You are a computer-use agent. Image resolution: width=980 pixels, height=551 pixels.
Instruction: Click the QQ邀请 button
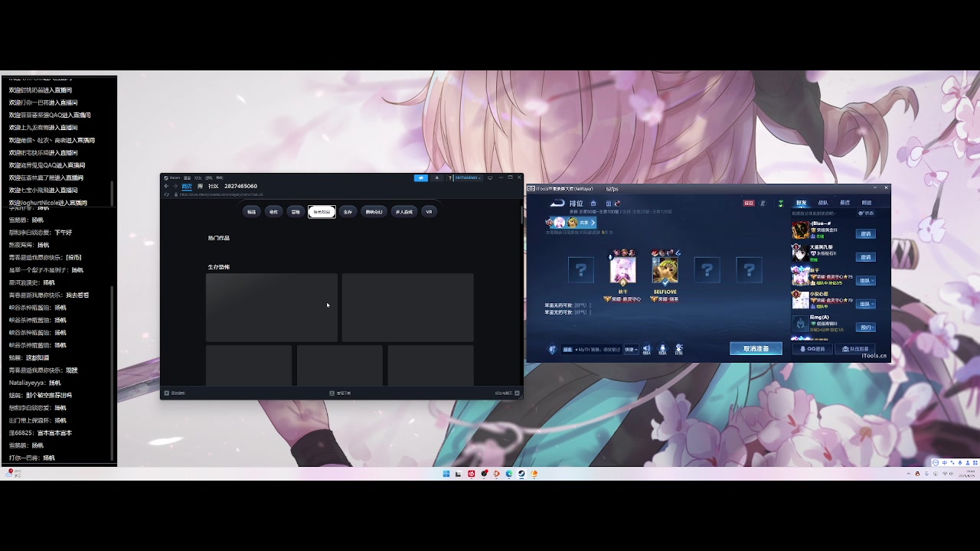(812, 349)
